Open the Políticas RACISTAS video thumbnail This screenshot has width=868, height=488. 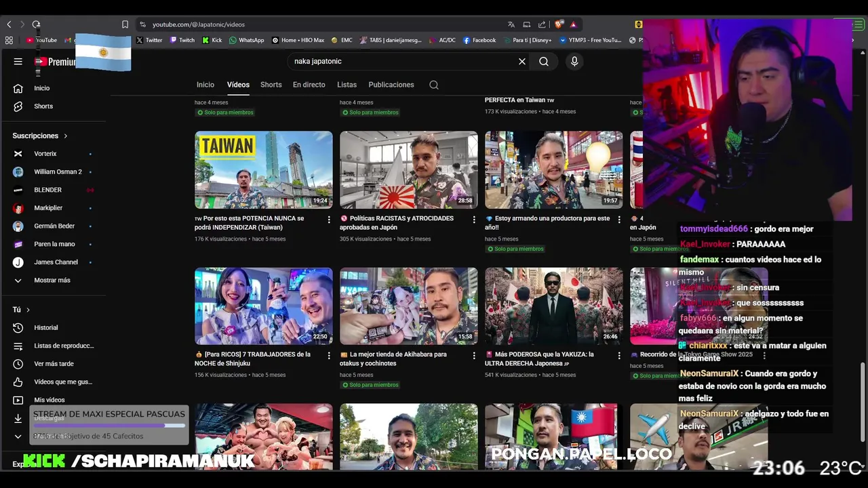[409, 169]
